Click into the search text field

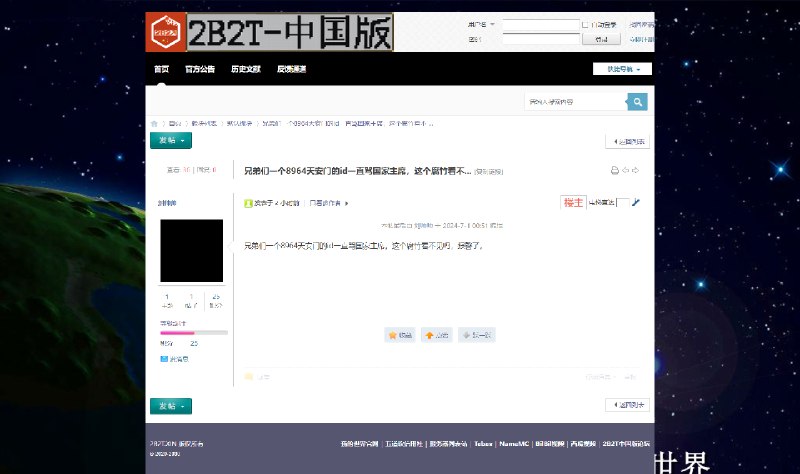tap(576, 102)
